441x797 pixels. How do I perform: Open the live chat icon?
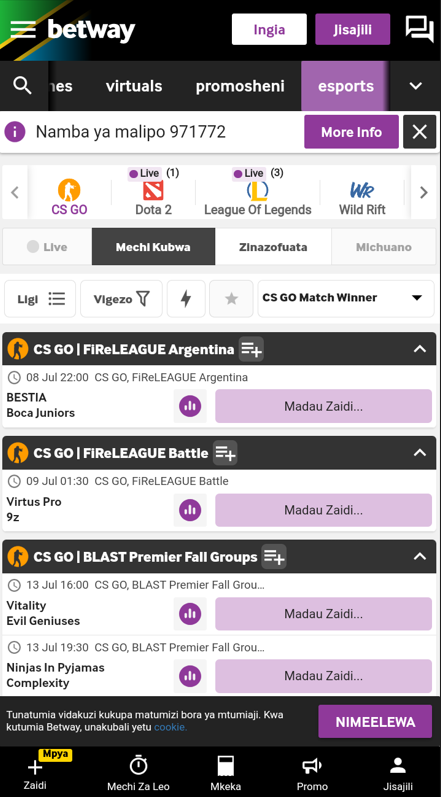pyautogui.click(x=419, y=29)
